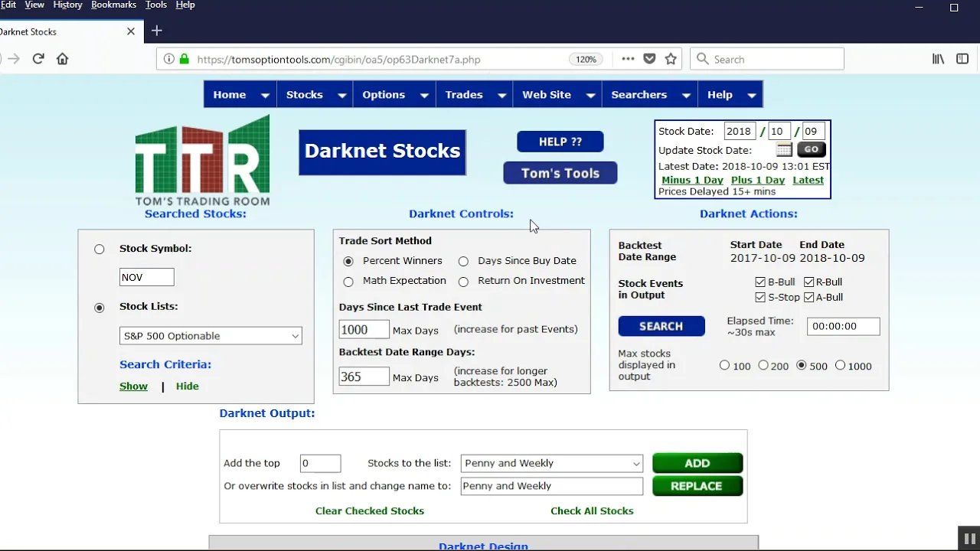
Task: Click the Minus 1 Day link
Action: 692,180
